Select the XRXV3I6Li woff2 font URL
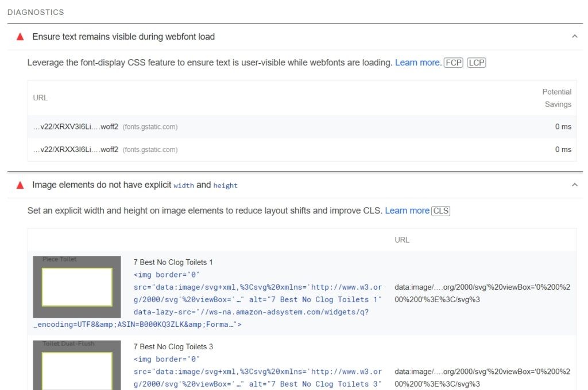 76,127
